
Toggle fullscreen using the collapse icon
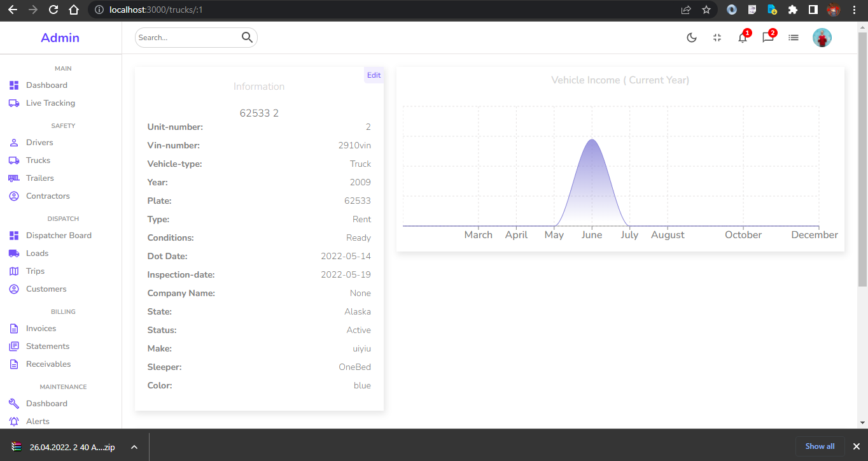coord(717,38)
